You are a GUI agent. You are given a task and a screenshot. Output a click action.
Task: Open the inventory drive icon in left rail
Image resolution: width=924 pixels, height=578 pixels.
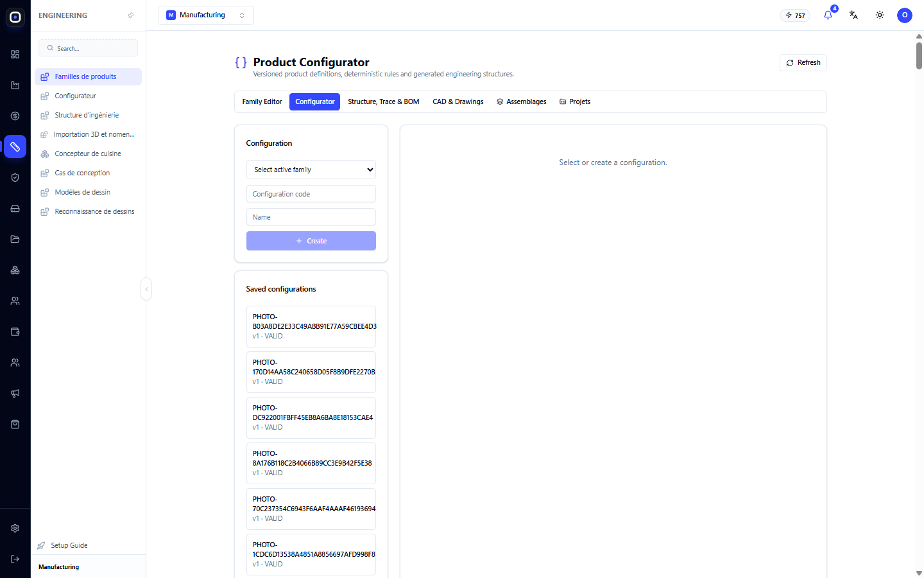tap(15, 209)
